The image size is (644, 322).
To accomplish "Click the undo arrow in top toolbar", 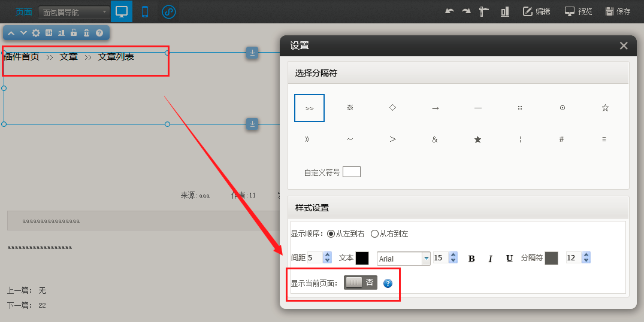I will pyautogui.click(x=449, y=11).
